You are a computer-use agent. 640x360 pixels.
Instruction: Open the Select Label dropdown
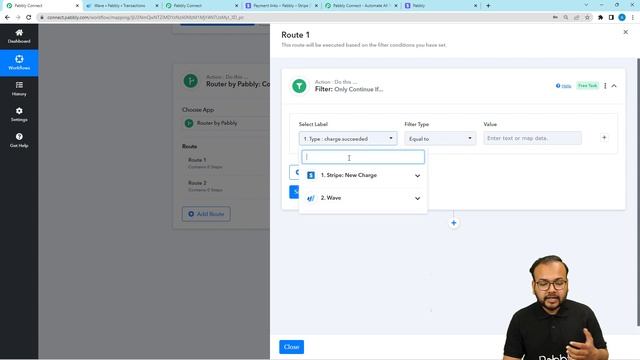[x=348, y=139]
